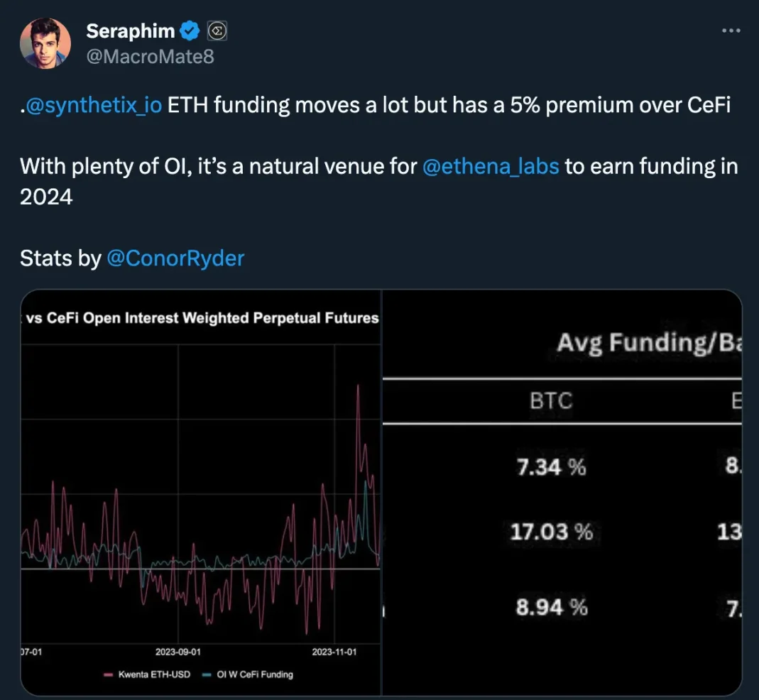Click the @MacroMate8 handle
The width and height of the screenshot is (759, 700).
pos(150,57)
